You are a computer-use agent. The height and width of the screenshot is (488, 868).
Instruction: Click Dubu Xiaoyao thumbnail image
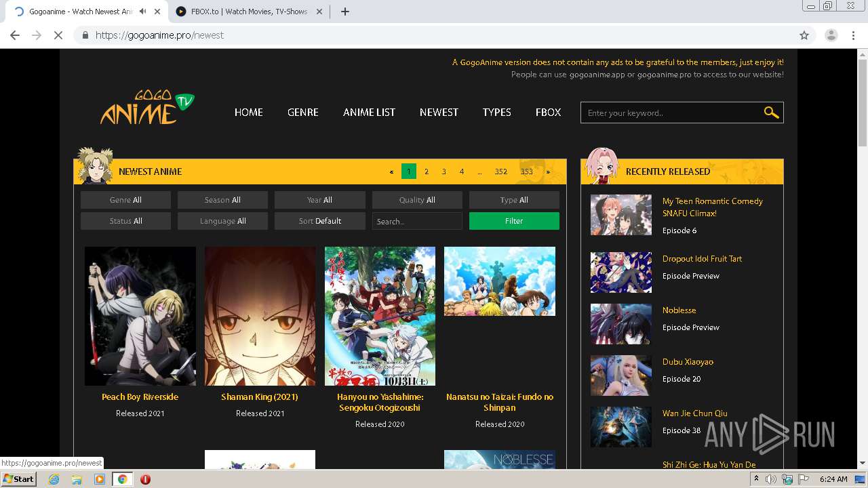coord(620,375)
